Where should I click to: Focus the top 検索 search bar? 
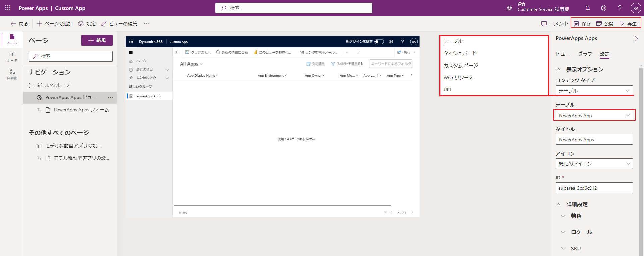tap(294, 8)
